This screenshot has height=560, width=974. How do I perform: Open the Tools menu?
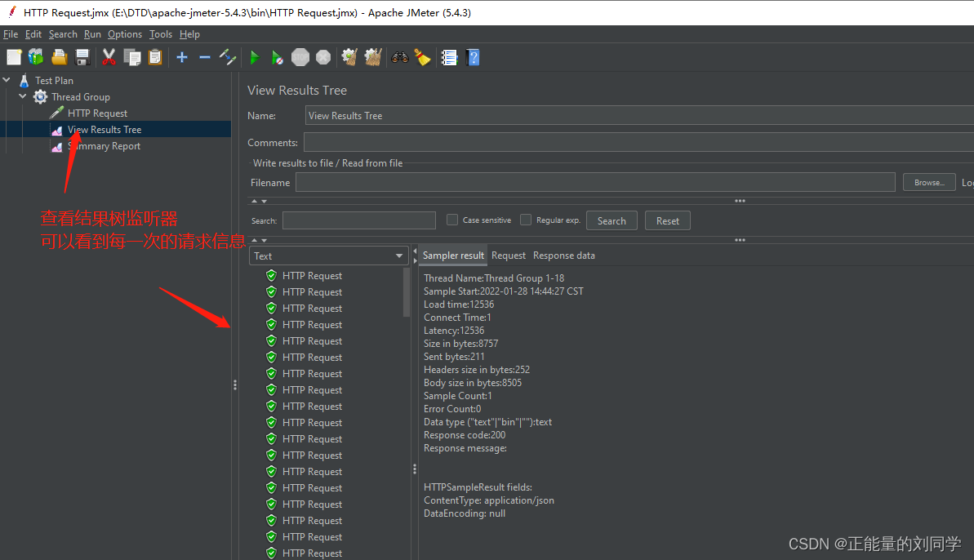(x=160, y=34)
